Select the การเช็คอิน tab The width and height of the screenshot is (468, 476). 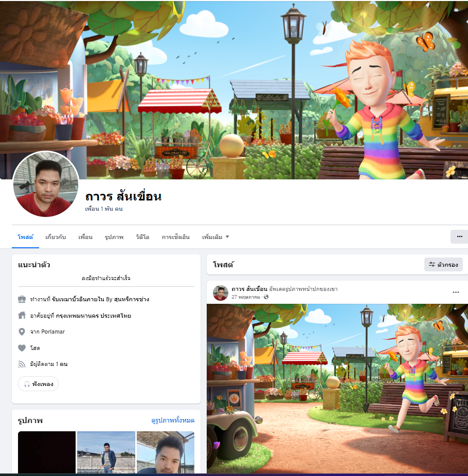(175, 237)
